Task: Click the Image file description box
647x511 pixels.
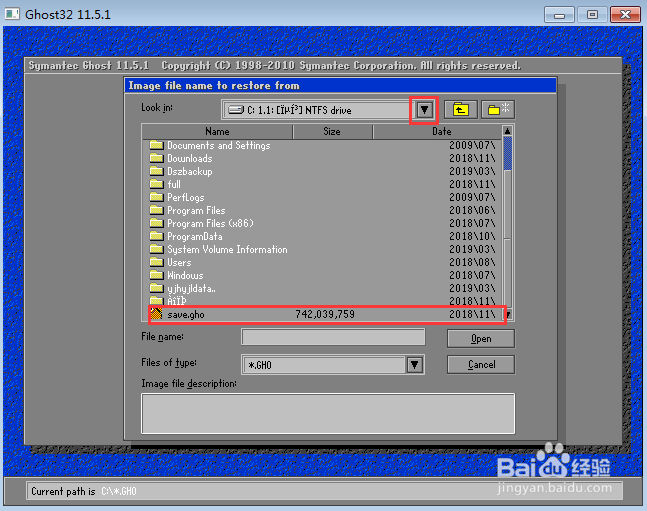Action: point(328,413)
